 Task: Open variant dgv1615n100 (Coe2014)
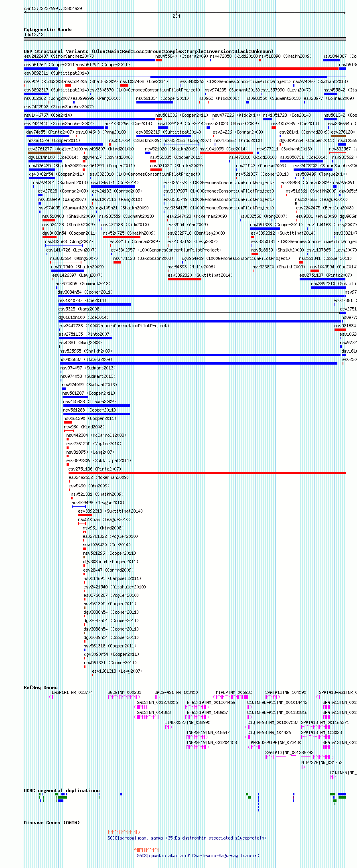tap(83, 317)
